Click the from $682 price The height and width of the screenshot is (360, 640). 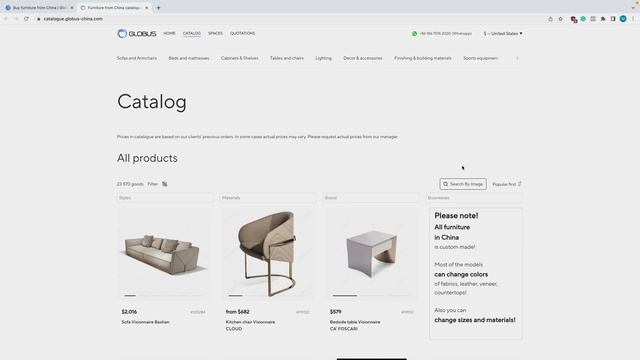(x=238, y=312)
